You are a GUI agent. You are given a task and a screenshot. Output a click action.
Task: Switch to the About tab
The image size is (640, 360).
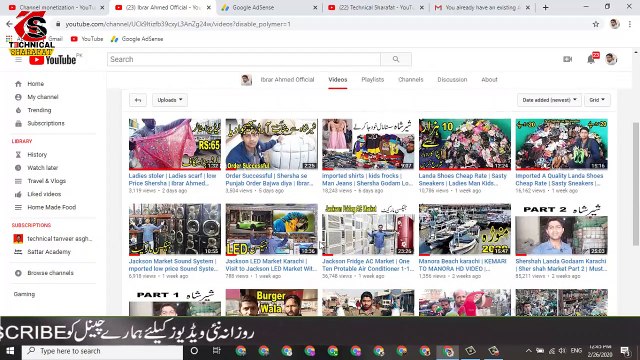pos(489,80)
